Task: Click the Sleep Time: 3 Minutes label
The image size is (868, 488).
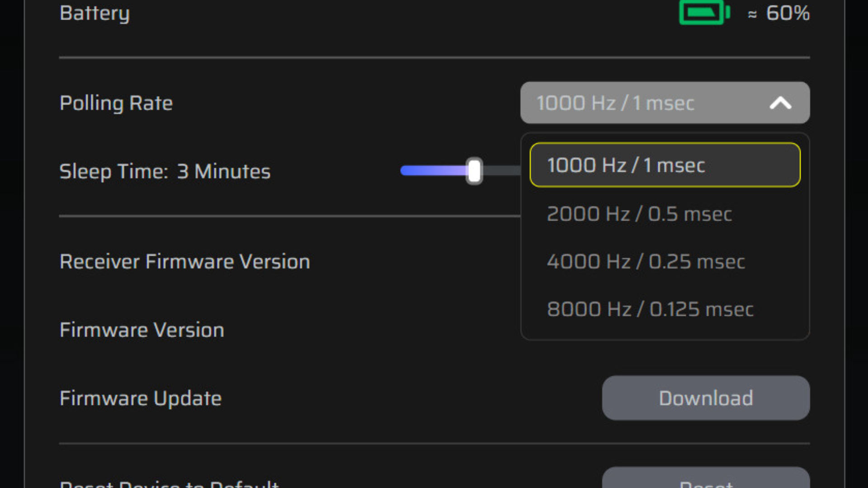Action: (x=165, y=172)
